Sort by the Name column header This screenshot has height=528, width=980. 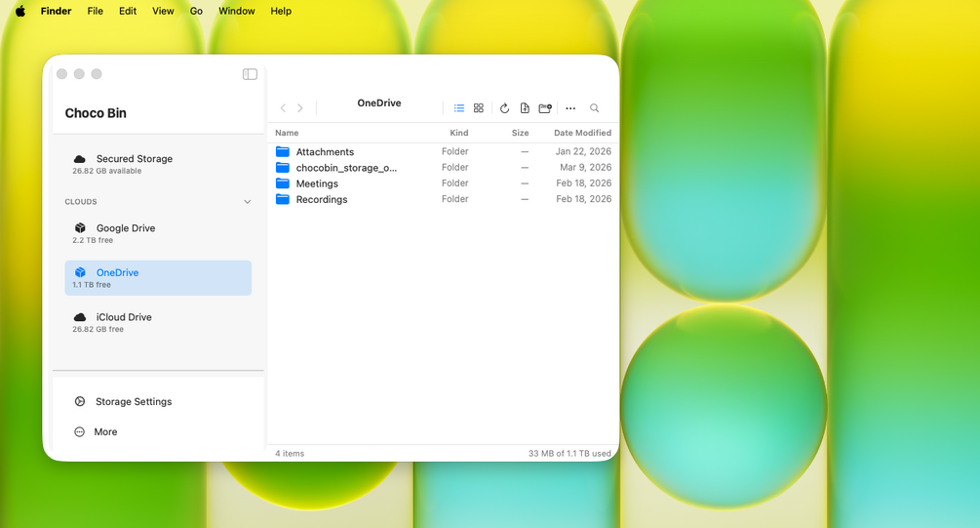point(287,133)
